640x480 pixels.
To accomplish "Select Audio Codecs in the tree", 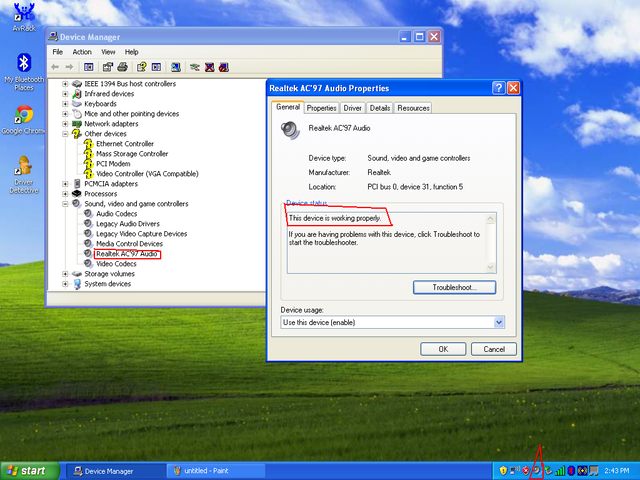I will tap(116, 214).
